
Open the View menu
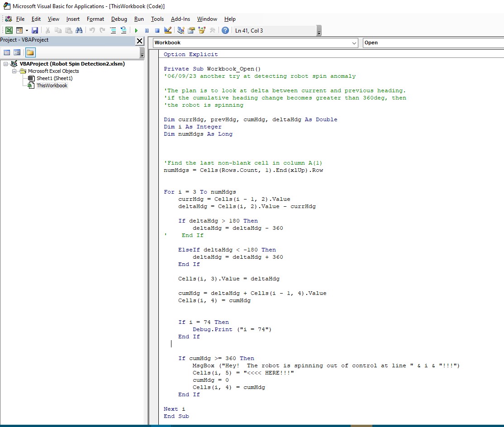pyautogui.click(x=53, y=19)
